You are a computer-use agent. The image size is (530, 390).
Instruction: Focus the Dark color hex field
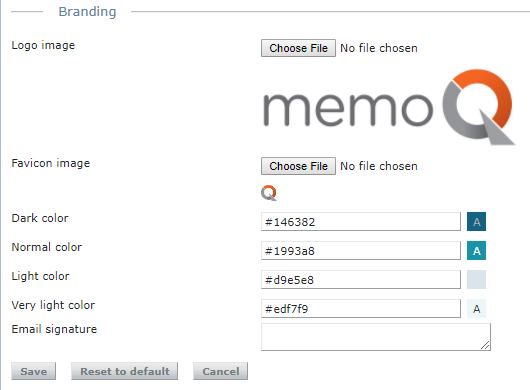[361, 222]
